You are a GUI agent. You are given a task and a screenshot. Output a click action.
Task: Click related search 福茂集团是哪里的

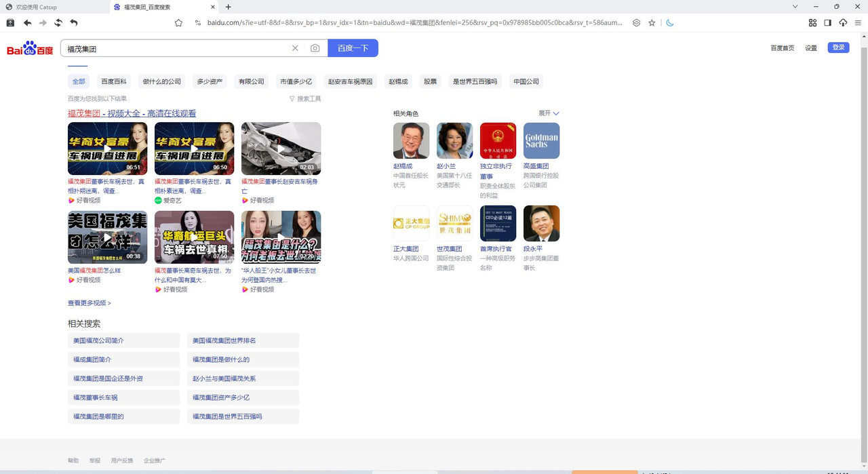coord(123,416)
